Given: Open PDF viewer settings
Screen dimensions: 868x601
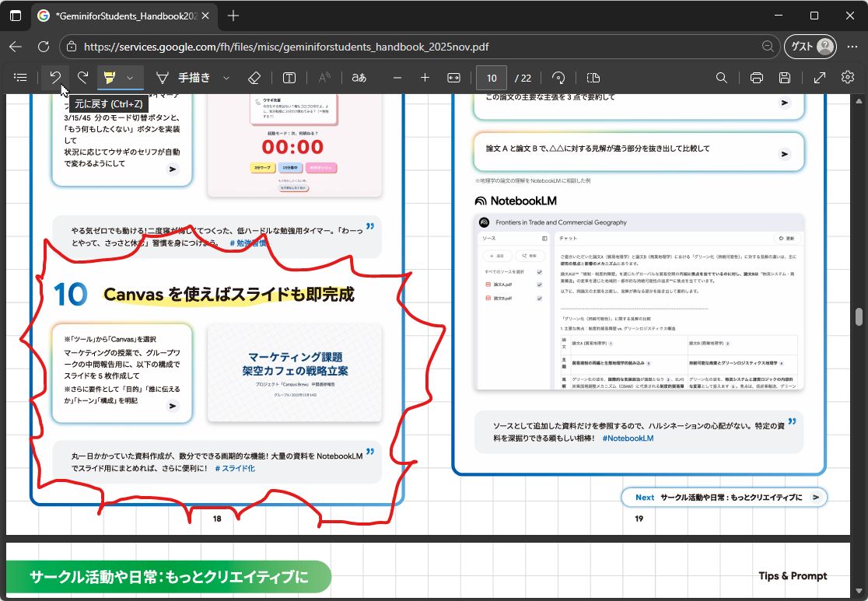Looking at the screenshot, I should pos(847,77).
